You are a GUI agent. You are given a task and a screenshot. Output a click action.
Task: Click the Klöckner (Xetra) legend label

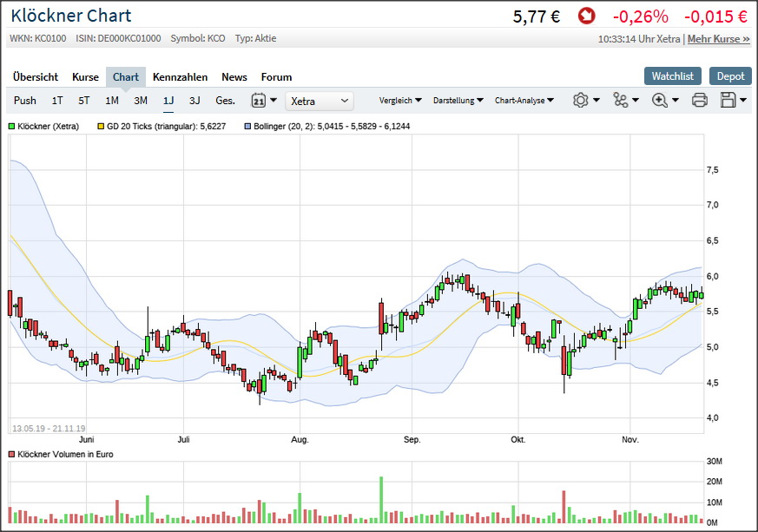(x=48, y=127)
